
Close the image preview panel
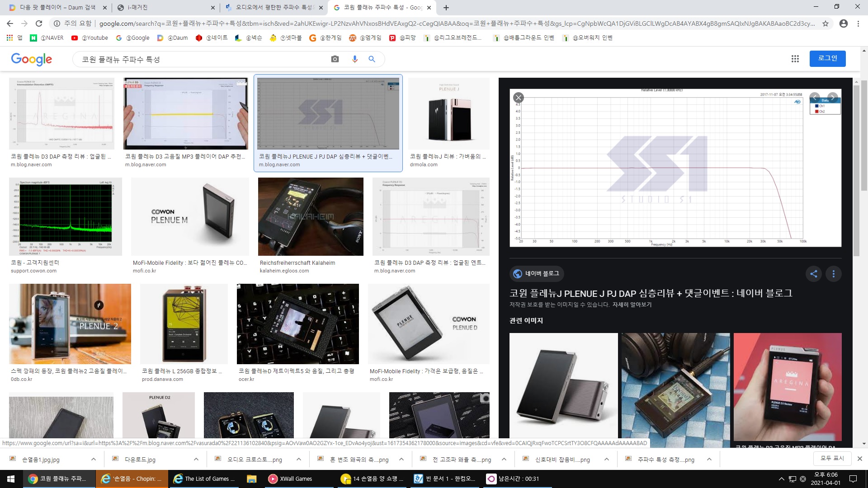(x=519, y=98)
